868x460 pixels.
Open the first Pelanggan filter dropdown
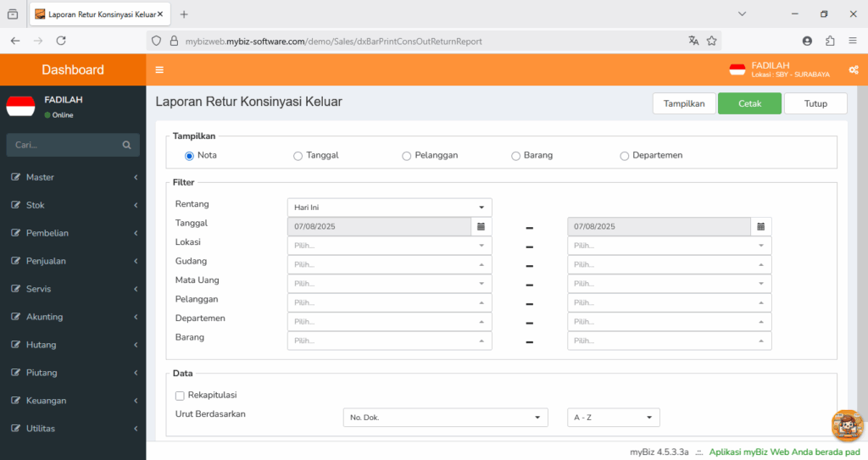tap(390, 302)
